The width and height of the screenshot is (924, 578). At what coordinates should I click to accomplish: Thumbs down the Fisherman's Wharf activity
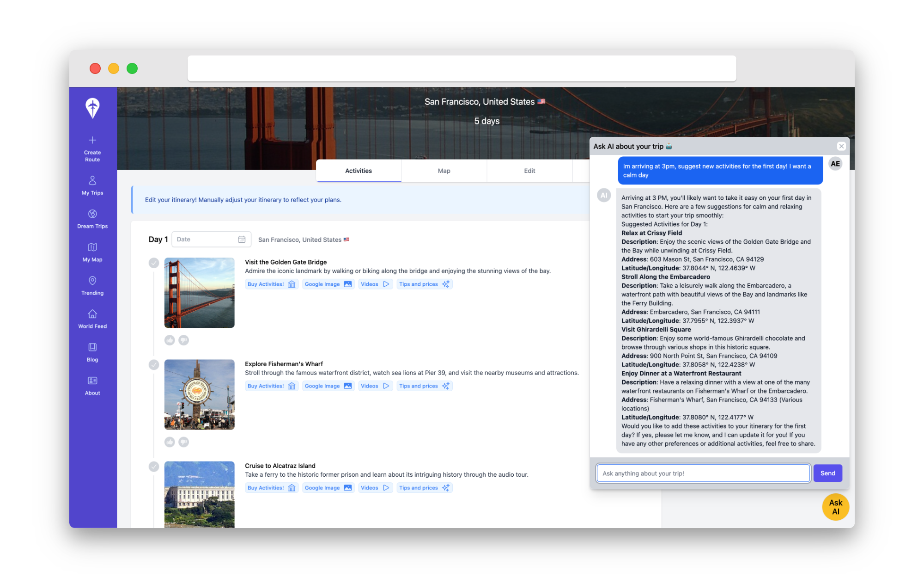[184, 442]
